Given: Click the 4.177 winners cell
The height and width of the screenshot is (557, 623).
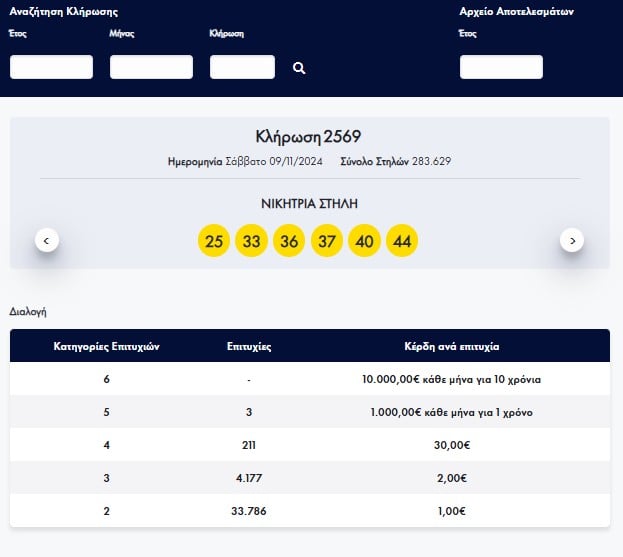Looking at the screenshot, I should pyautogui.click(x=249, y=478).
